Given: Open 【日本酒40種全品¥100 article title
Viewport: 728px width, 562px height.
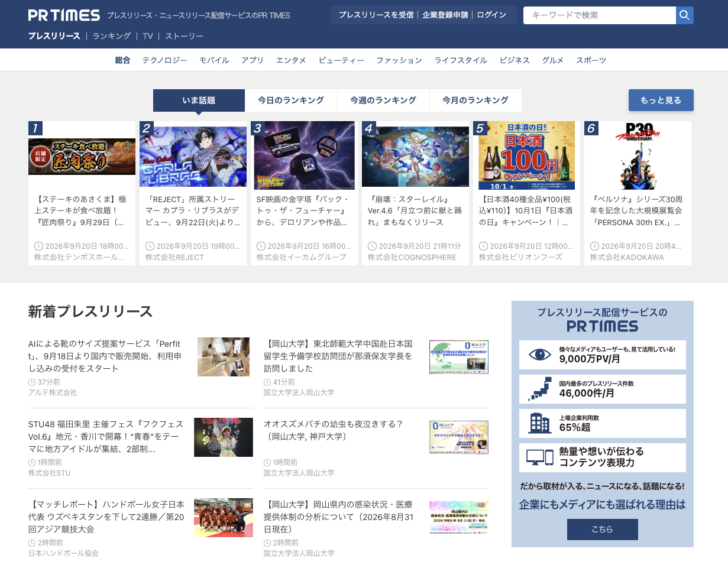Looking at the screenshot, I should [526, 211].
